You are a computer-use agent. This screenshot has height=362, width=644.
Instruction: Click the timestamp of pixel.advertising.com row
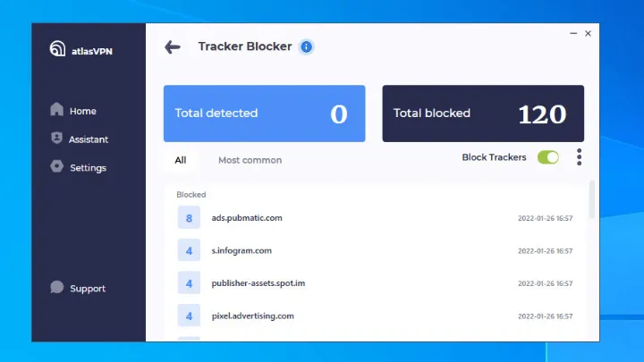tap(545, 316)
